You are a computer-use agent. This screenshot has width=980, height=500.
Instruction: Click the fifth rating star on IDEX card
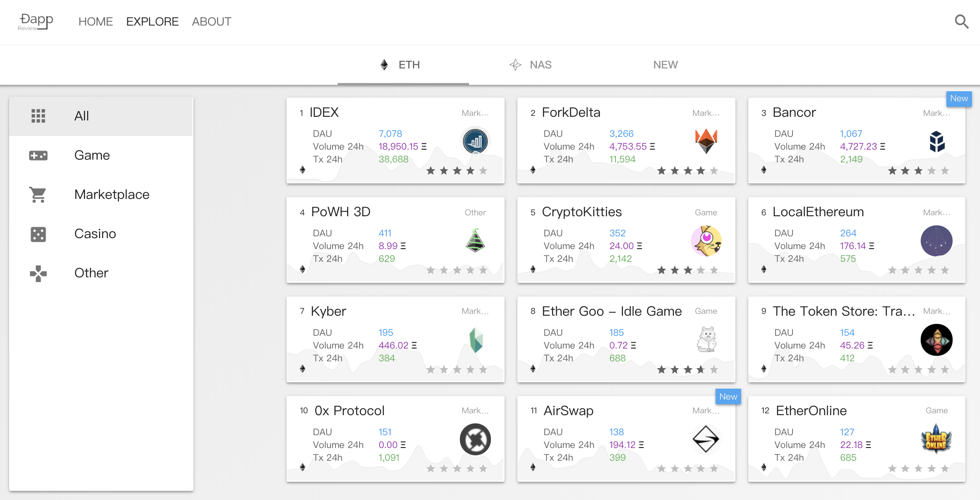483,171
